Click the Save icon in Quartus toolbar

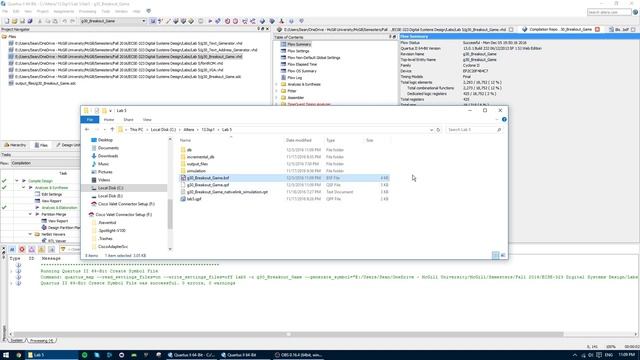coord(22,21)
